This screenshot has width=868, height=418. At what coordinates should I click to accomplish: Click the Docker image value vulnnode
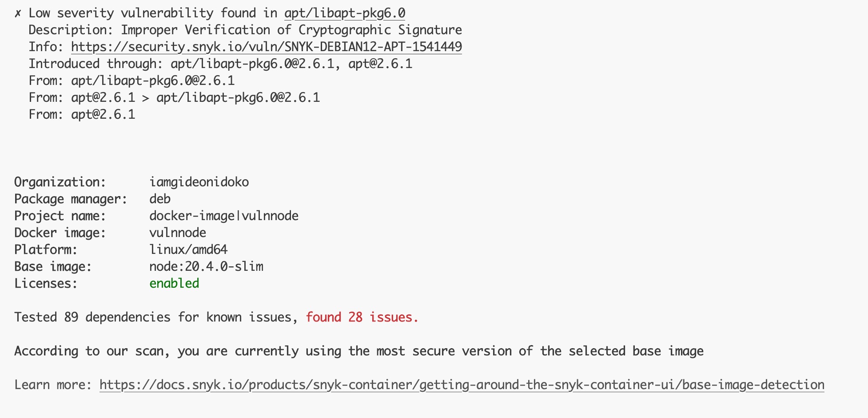pyautogui.click(x=178, y=233)
